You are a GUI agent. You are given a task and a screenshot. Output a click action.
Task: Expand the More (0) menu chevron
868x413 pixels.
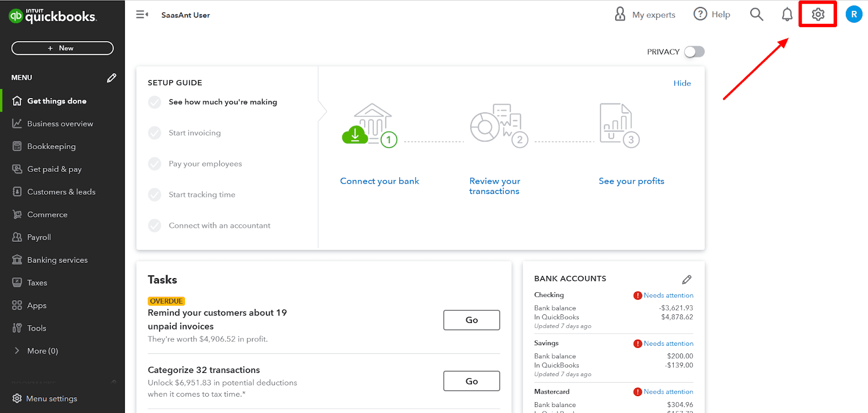(17, 351)
